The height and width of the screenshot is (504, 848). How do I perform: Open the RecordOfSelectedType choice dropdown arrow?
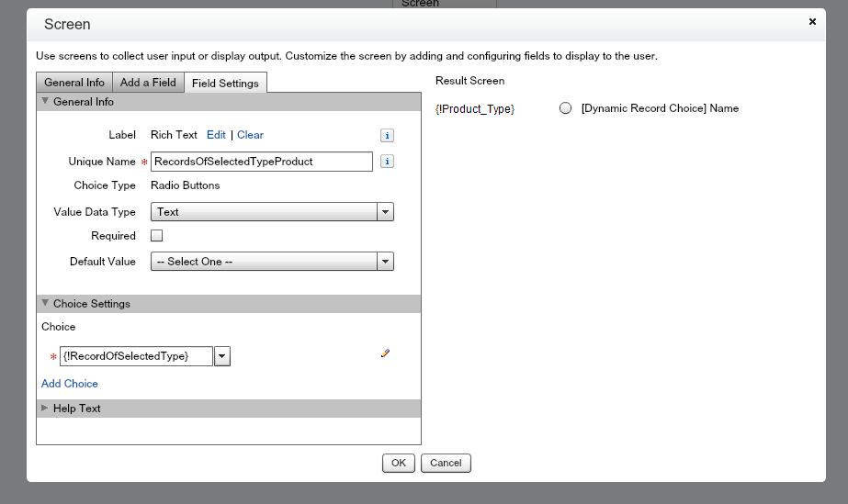point(221,356)
